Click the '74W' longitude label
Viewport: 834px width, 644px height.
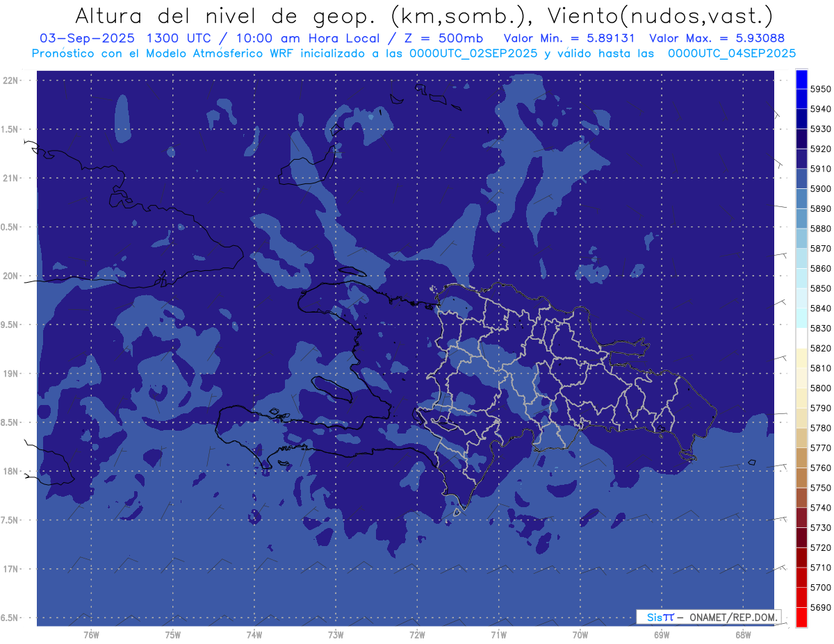click(x=254, y=634)
